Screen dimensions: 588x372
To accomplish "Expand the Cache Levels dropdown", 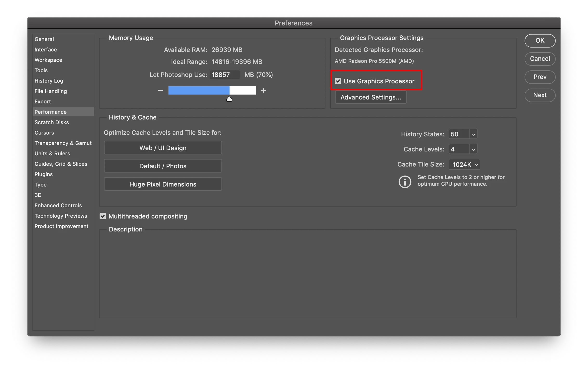I will (x=473, y=149).
